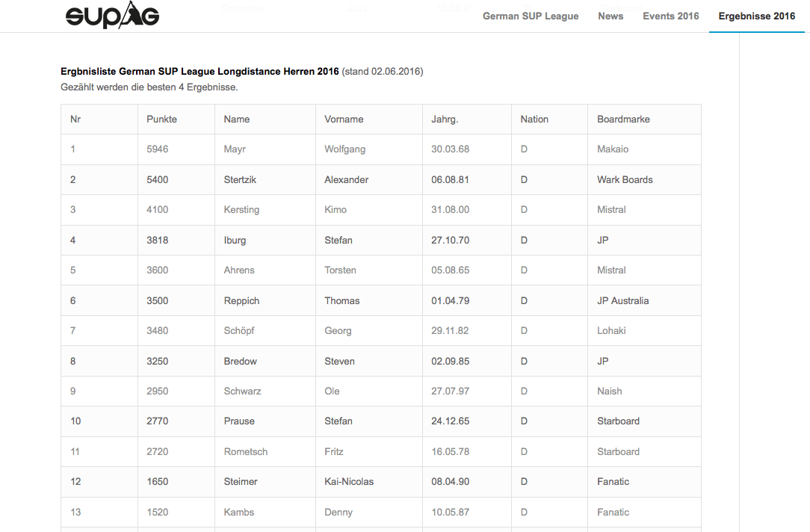
Task: Click the SUPAG logo
Action: 112,16
